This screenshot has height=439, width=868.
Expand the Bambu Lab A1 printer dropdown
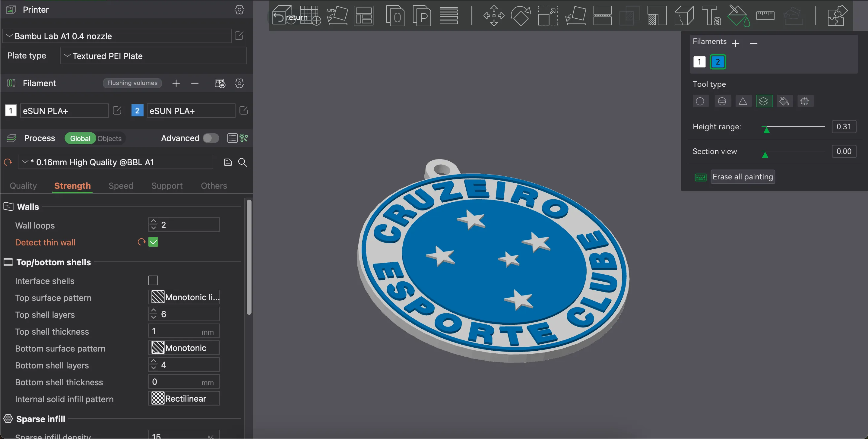[x=117, y=36]
